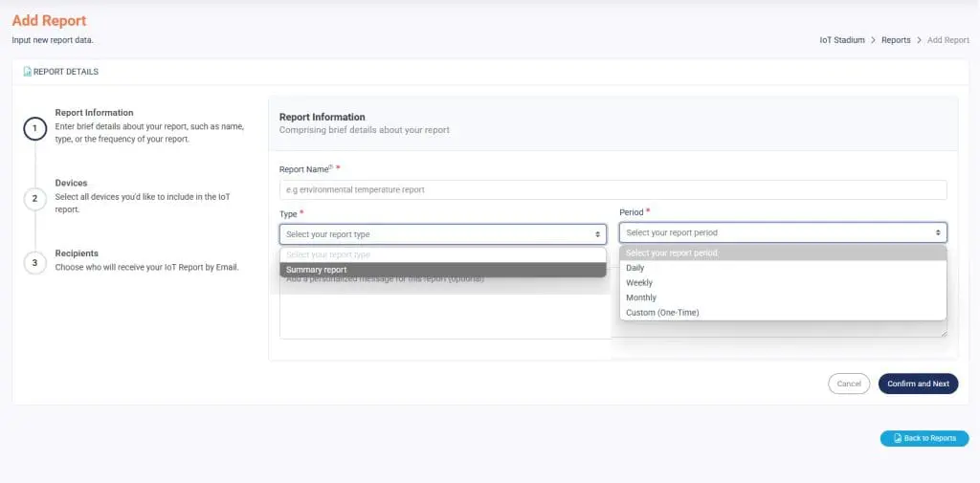
Task: Click step 2 circle for Devices
Action: pos(34,199)
